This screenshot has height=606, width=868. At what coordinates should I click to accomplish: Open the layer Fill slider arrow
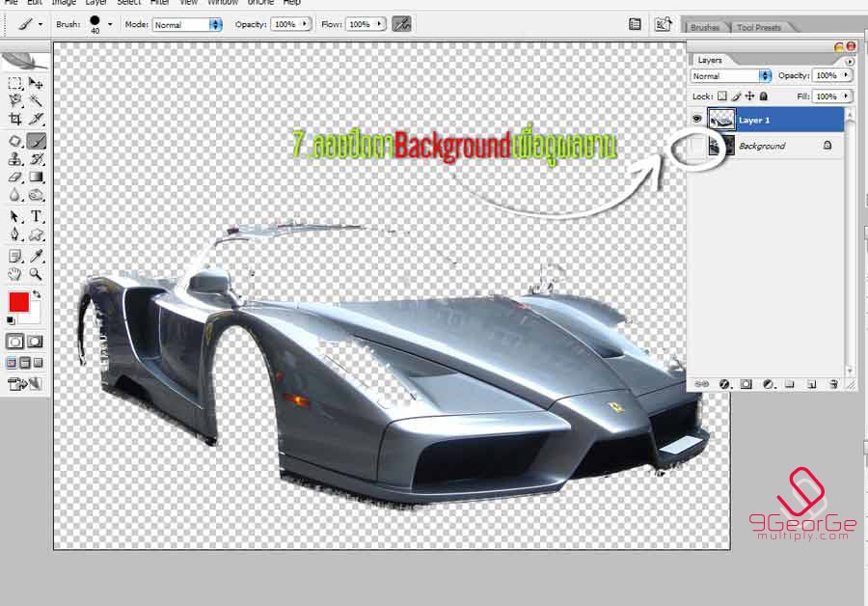pyautogui.click(x=846, y=96)
